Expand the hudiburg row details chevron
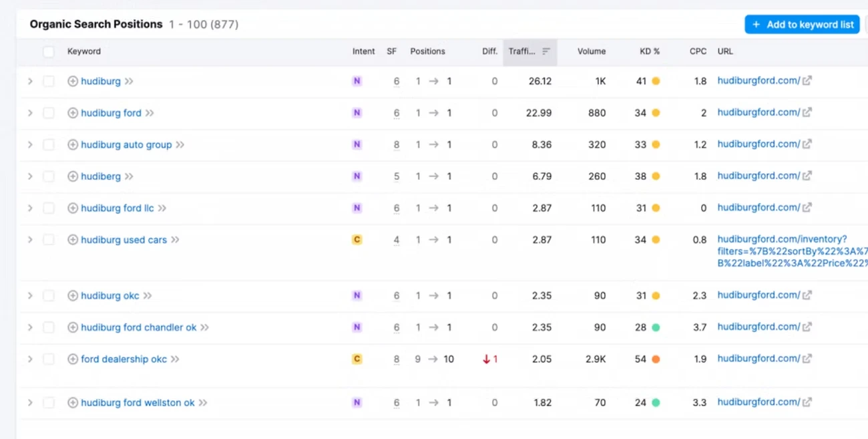 click(30, 82)
